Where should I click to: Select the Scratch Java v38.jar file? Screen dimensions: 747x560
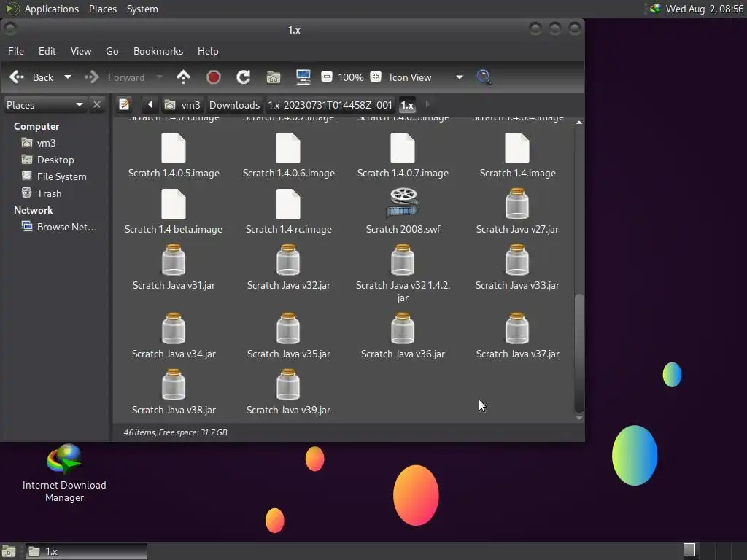tap(174, 393)
